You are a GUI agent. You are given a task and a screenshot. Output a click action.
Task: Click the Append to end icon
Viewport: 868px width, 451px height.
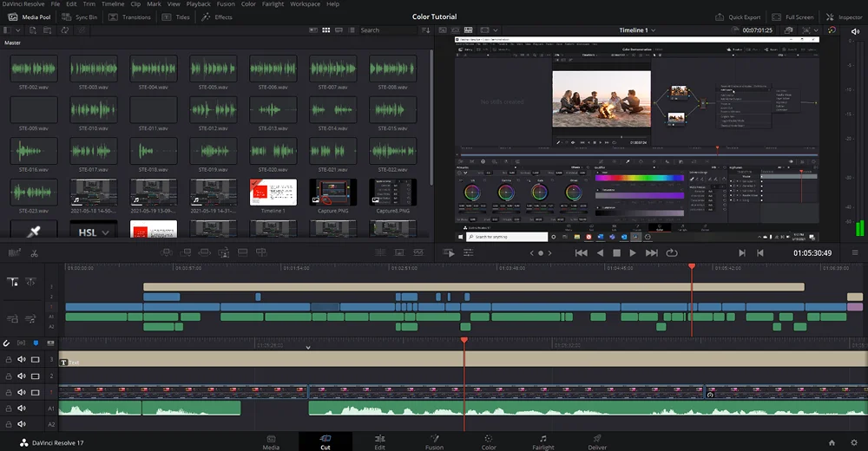point(186,252)
